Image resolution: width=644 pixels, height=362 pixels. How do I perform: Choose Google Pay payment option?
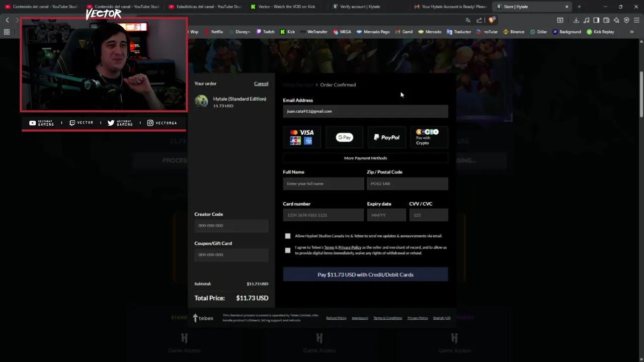click(x=344, y=137)
